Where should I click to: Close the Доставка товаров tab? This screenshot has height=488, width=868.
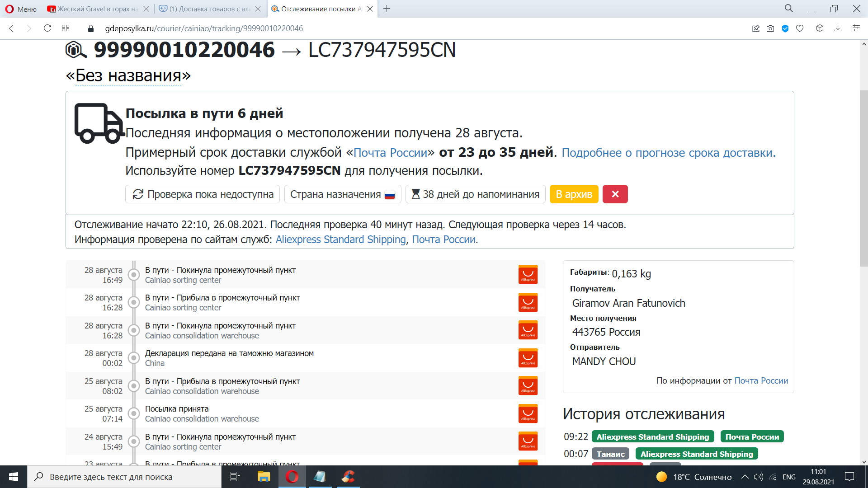[x=258, y=9]
